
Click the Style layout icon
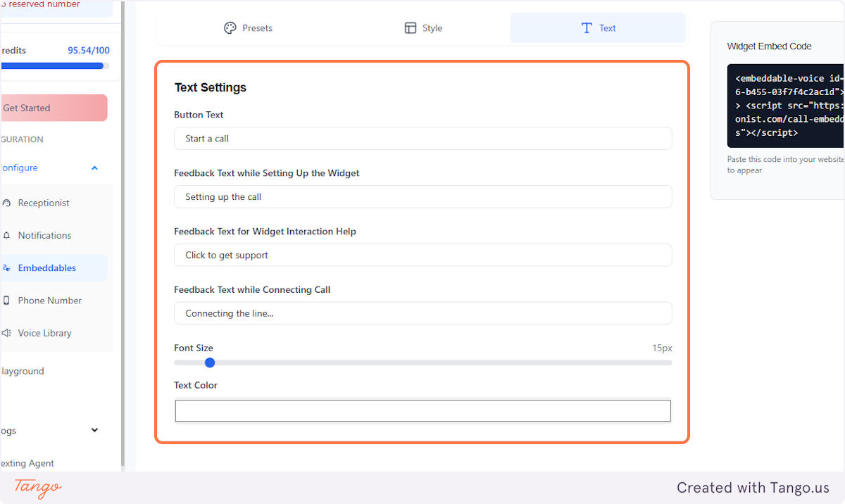[411, 27]
